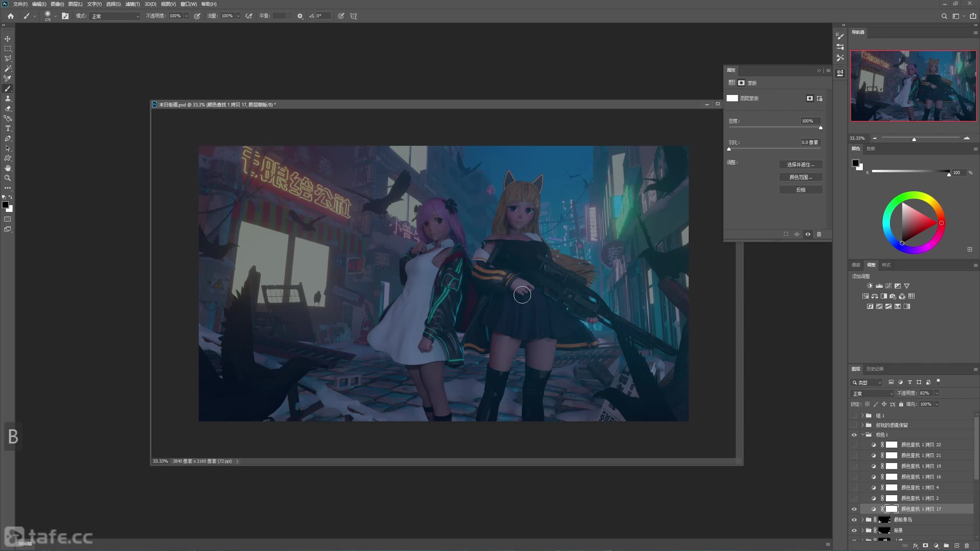Adjust the navigator zoom slider

tap(914, 139)
